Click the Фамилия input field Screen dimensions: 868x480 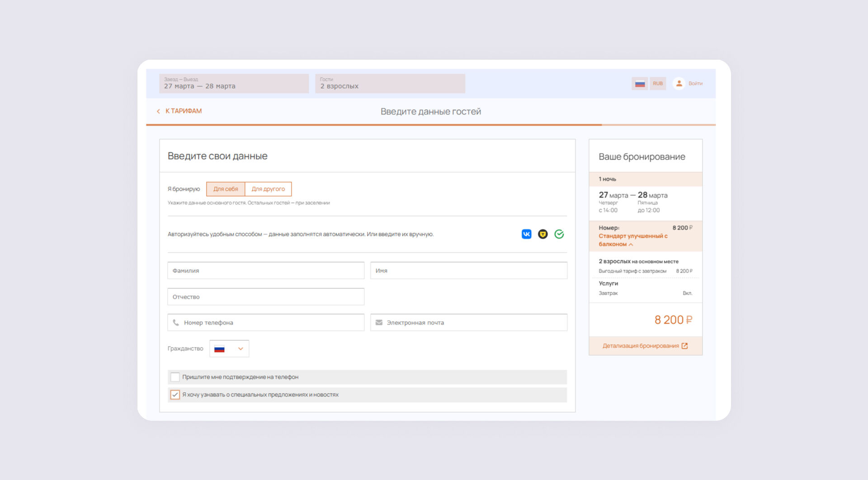pyautogui.click(x=266, y=270)
